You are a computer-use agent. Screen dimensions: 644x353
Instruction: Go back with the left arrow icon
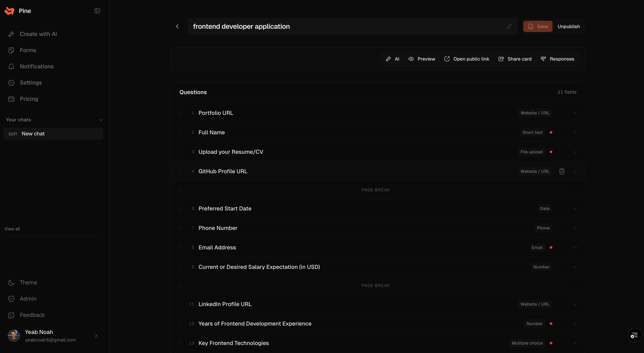pyautogui.click(x=177, y=27)
